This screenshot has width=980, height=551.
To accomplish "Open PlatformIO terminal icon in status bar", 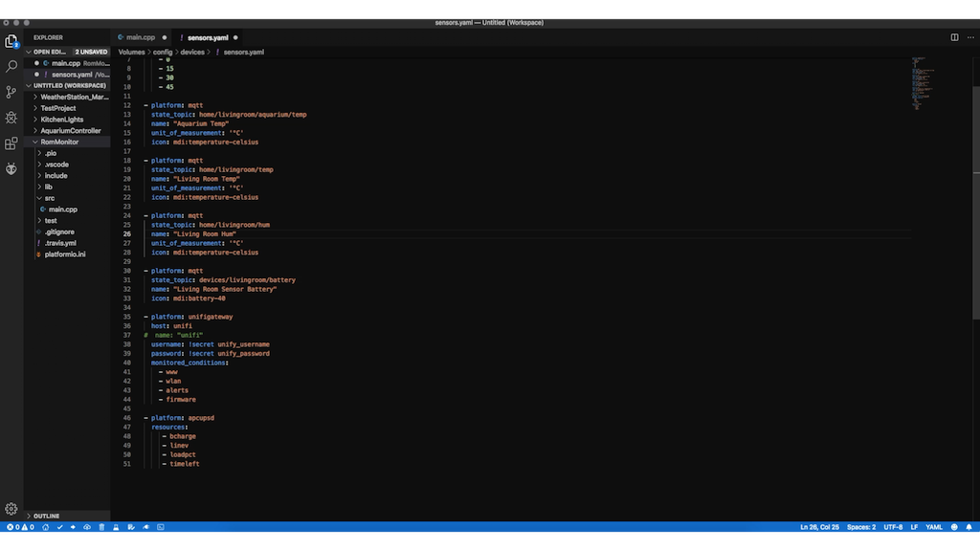I will pos(161,527).
